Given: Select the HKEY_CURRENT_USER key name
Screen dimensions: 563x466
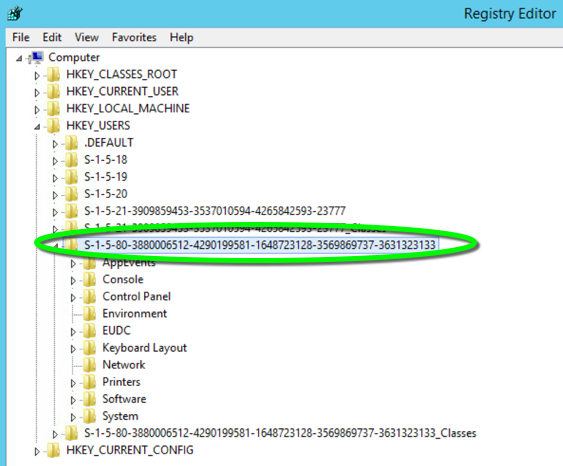Looking at the screenshot, I should (122, 91).
